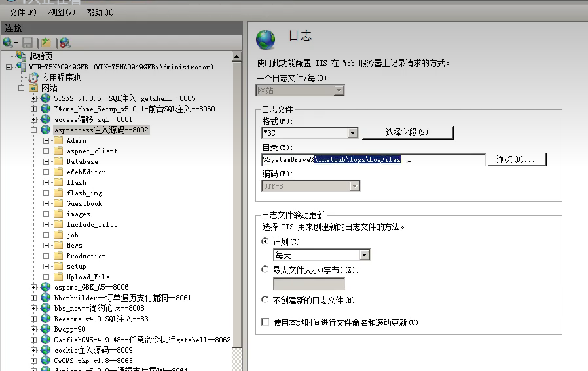Select 最大文件大小 maximum file size radio

coord(265,269)
